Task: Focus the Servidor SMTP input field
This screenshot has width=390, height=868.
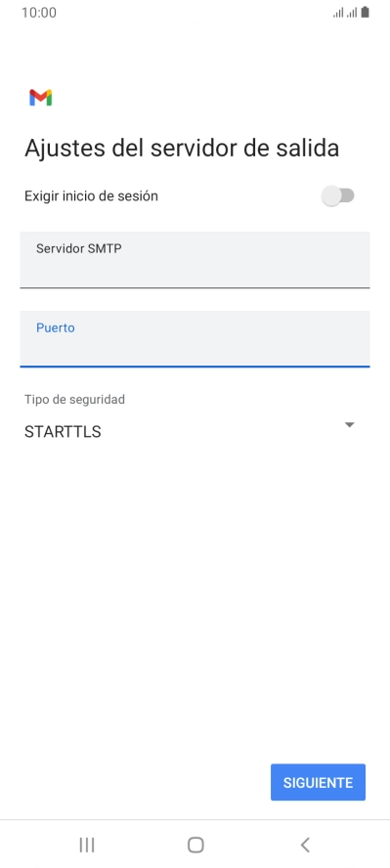Action: pyautogui.click(x=195, y=260)
